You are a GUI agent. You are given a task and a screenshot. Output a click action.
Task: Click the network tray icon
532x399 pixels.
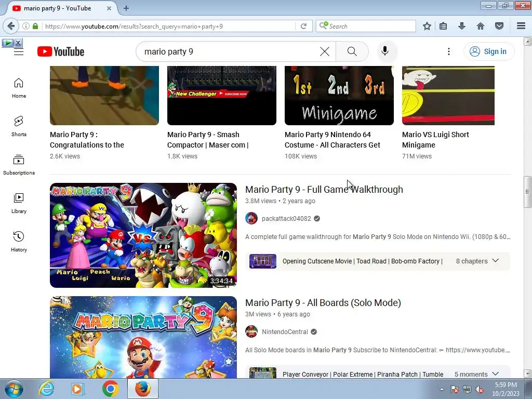[467, 389]
